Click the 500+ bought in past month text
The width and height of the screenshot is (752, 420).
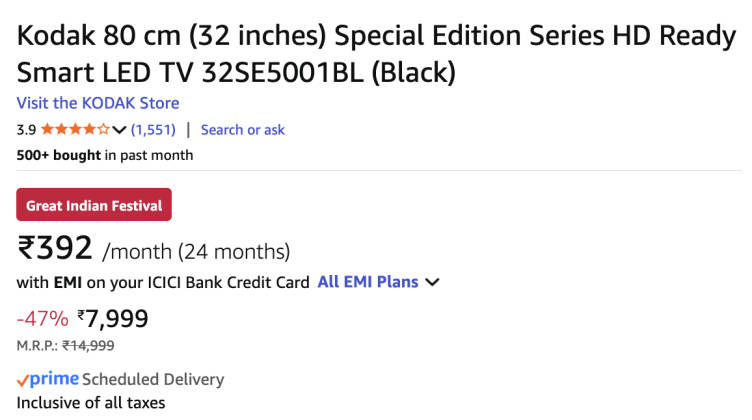pos(105,155)
